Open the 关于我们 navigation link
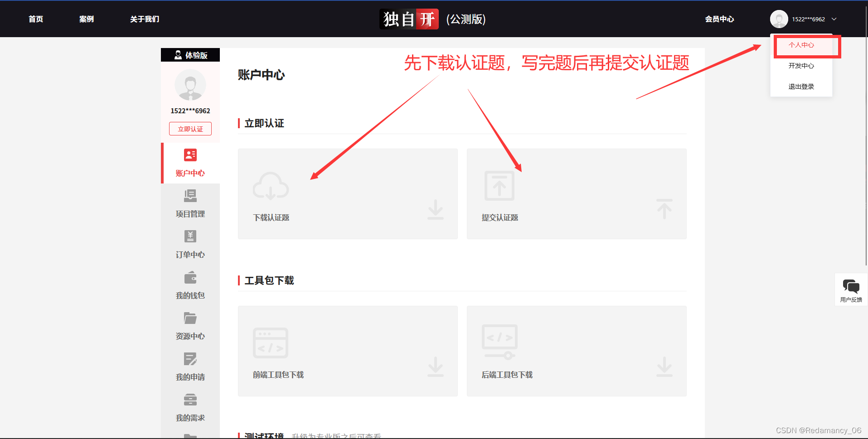Screen dimensions: 868x439 [145, 19]
